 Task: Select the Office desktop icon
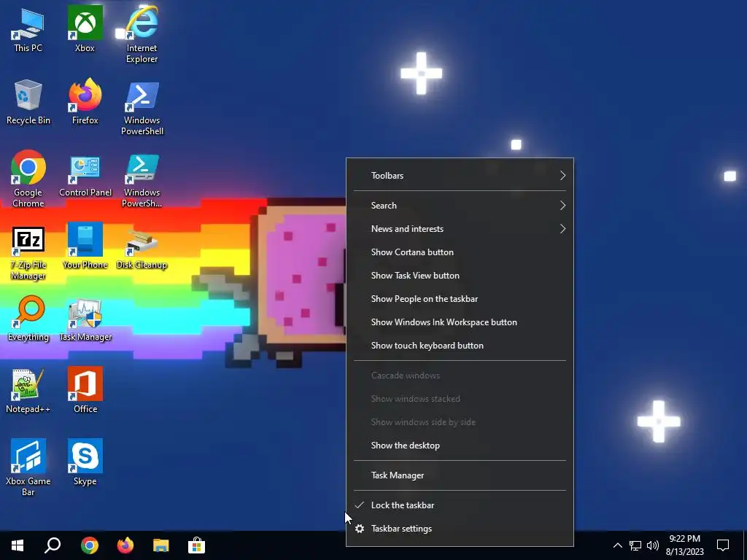85,391
